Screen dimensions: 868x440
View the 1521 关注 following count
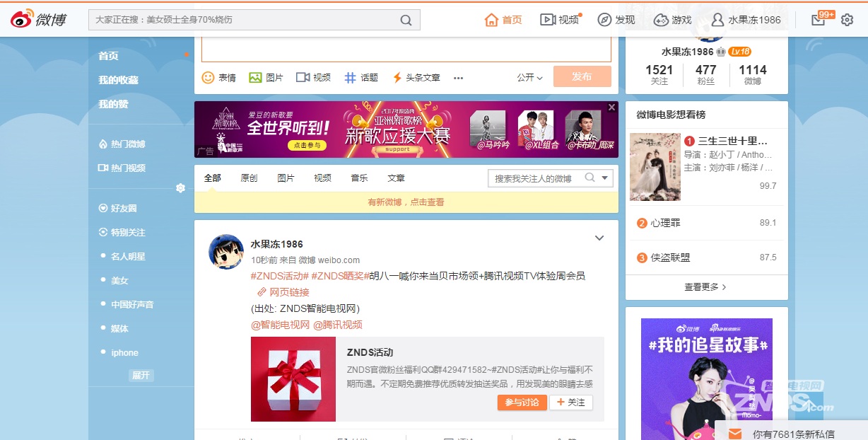point(659,74)
